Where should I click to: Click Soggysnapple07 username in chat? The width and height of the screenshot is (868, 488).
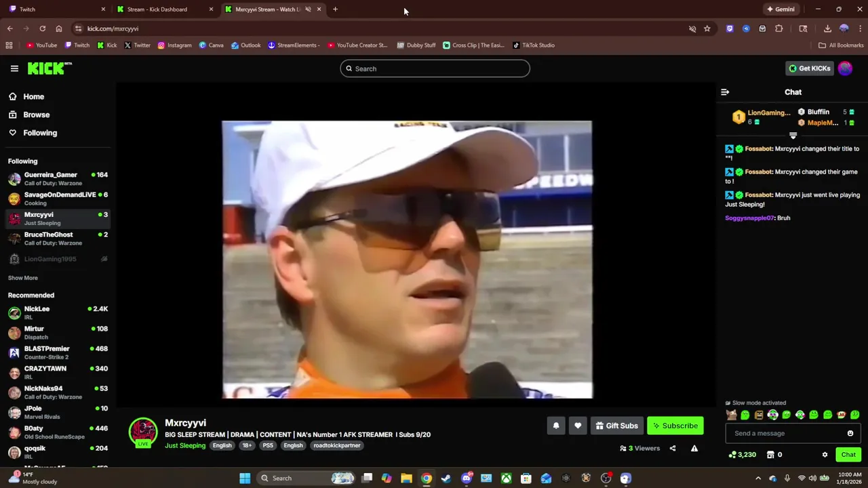pyautogui.click(x=749, y=218)
